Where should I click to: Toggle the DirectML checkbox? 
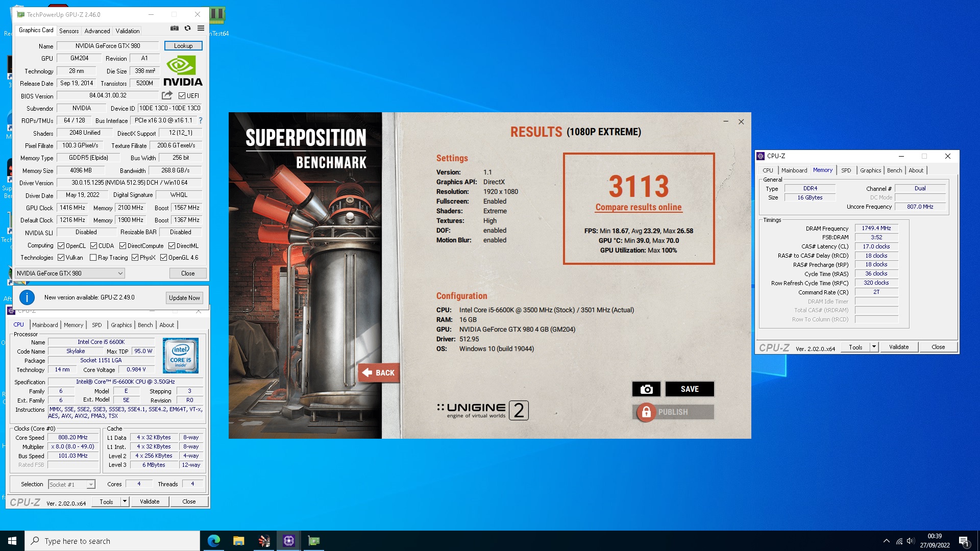click(172, 246)
